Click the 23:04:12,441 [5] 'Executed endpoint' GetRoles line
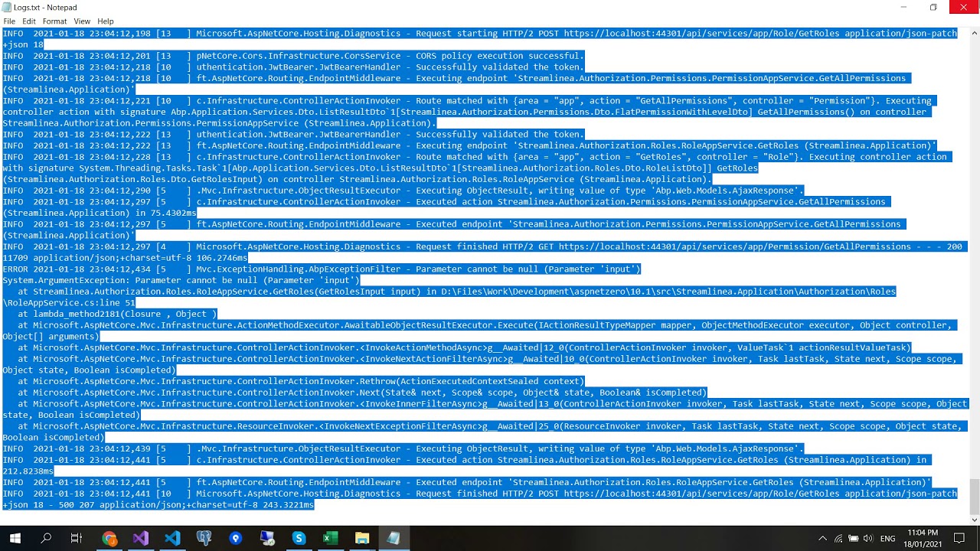 (x=467, y=482)
